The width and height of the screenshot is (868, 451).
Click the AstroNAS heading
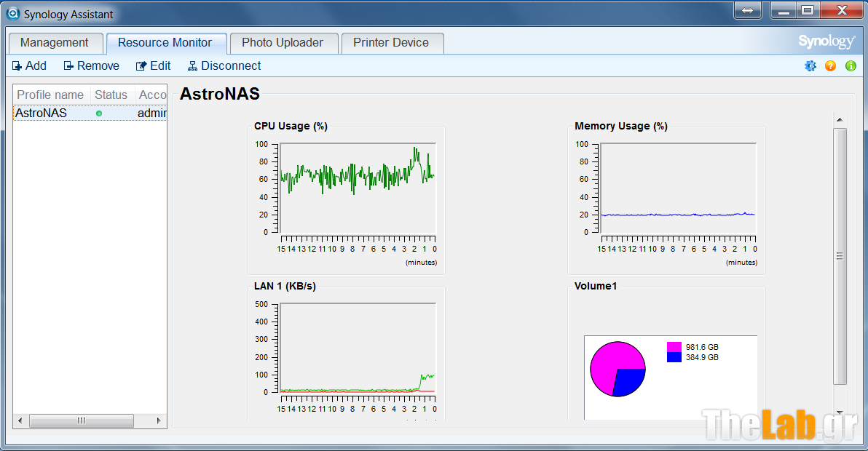220,94
